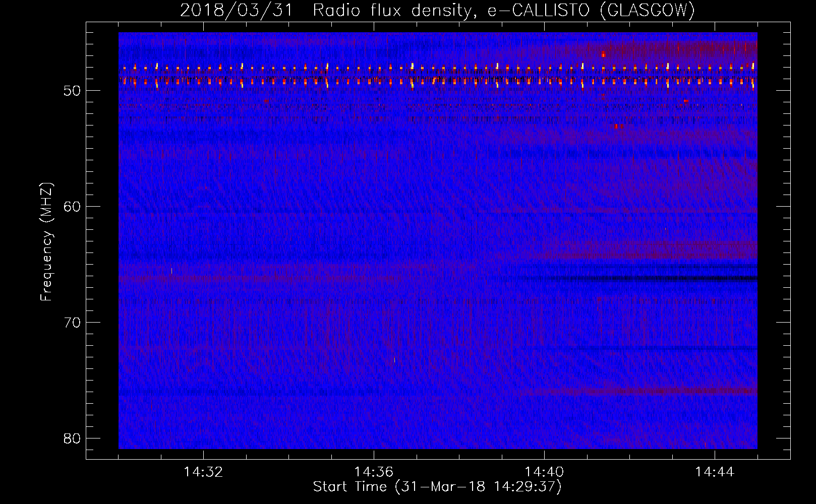Viewport: 816px width, 504px height.
Task: Click the 14:32 time tick label
Action: click(x=203, y=472)
